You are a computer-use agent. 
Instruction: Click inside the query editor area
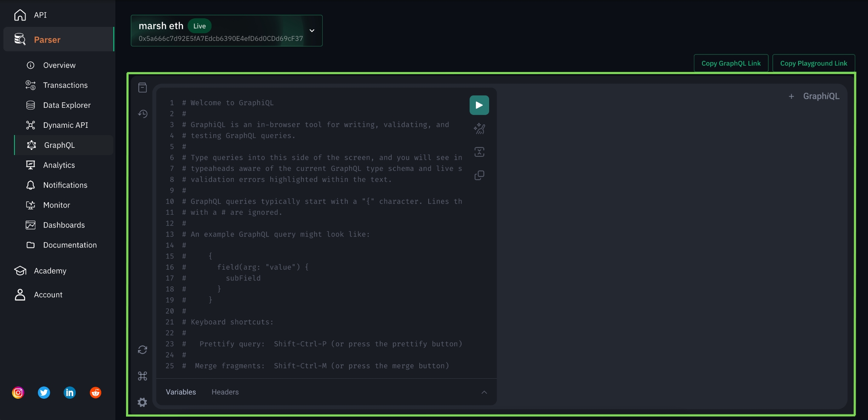pos(324,256)
